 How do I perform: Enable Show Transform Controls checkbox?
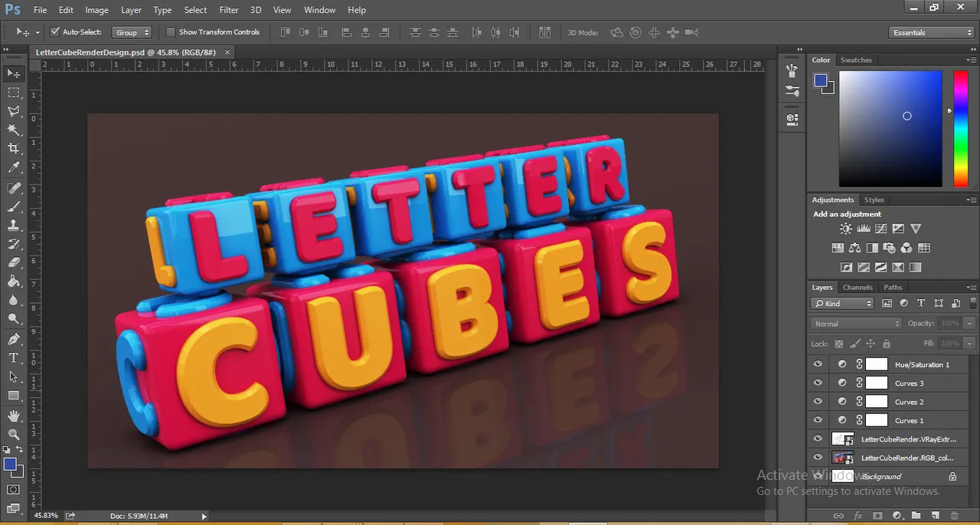pyautogui.click(x=170, y=32)
